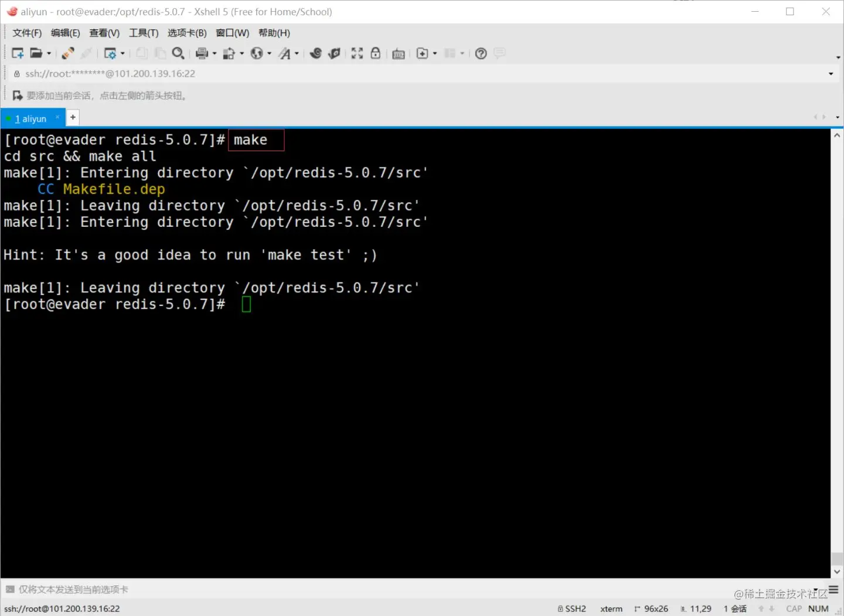The width and height of the screenshot is (844, 616).
Task: Expand the Encoding globe dropdown arrow
Action: pos(269,53)
